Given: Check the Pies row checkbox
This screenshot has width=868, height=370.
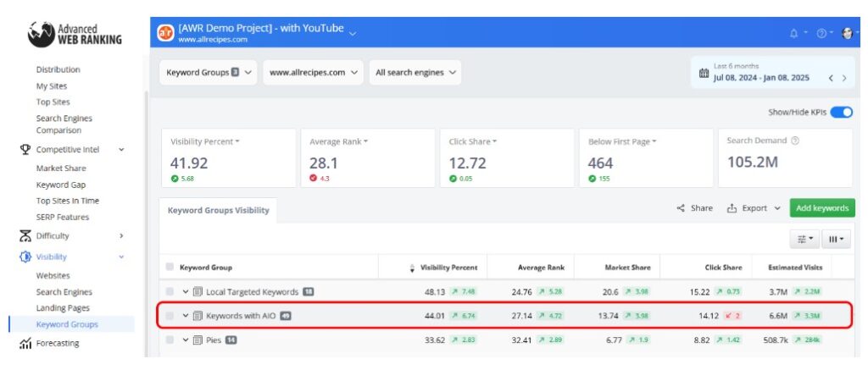Looking at the screenshot, I should pyautogui.click(x=170, y=340).
